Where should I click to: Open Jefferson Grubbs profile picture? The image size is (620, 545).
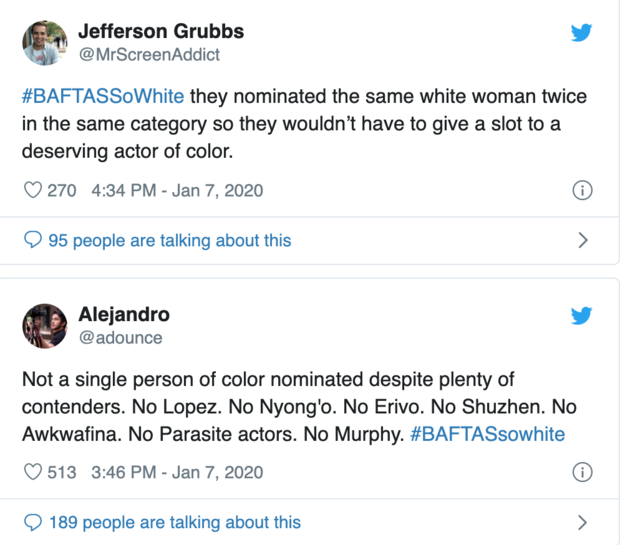click(x=44, y=44)
